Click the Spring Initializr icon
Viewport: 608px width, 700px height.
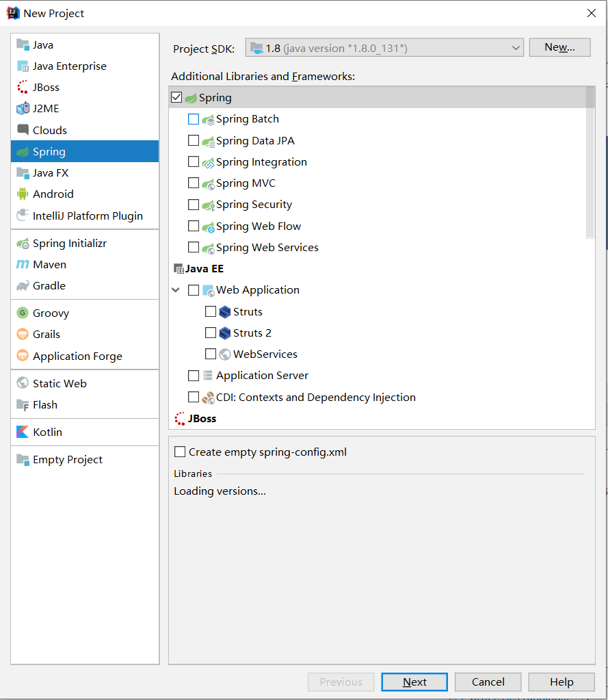point(23,244)
